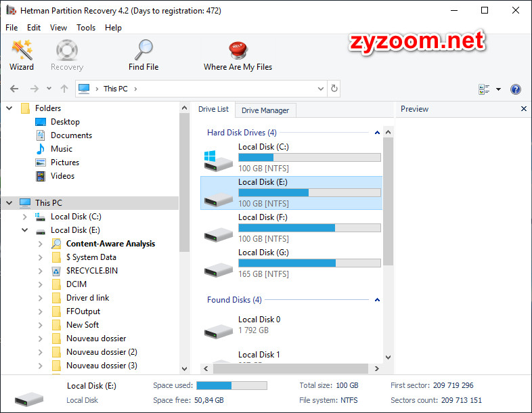Click the Space used bar in status

[x=231, y=385]
